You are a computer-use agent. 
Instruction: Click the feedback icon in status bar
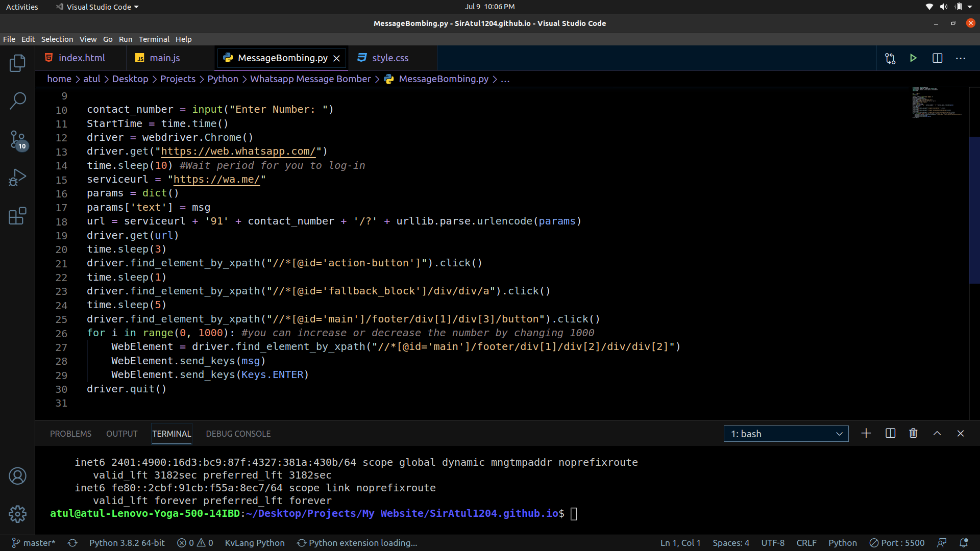942,543
